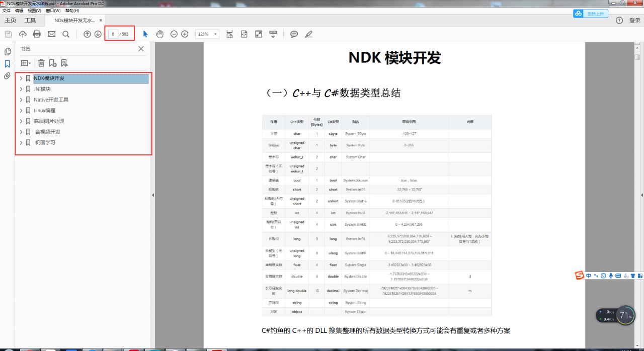Open the 编辑 menu
This screenshot has height=351, width=644.
[19, 11]
